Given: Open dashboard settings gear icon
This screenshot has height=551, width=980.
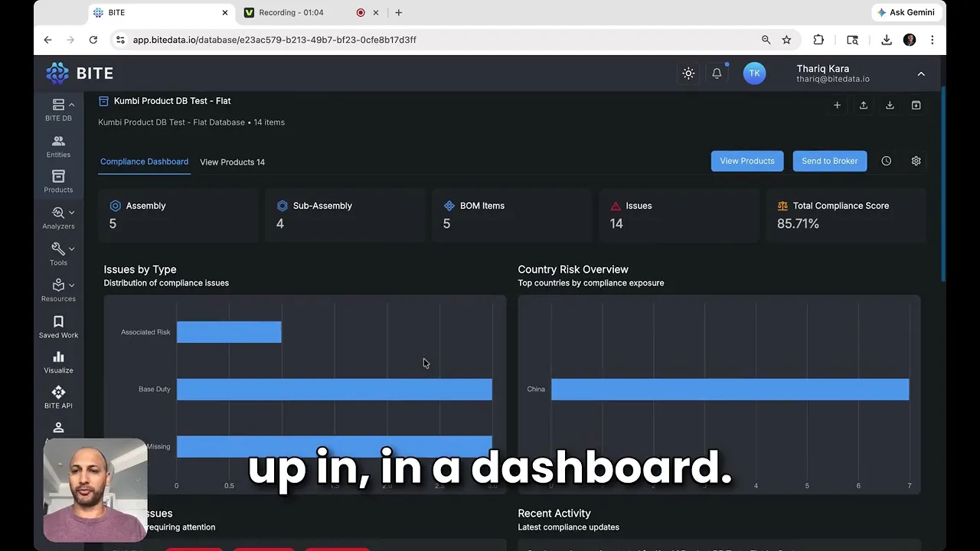Looking at the screenshot, I should click(x=916, y=161).
